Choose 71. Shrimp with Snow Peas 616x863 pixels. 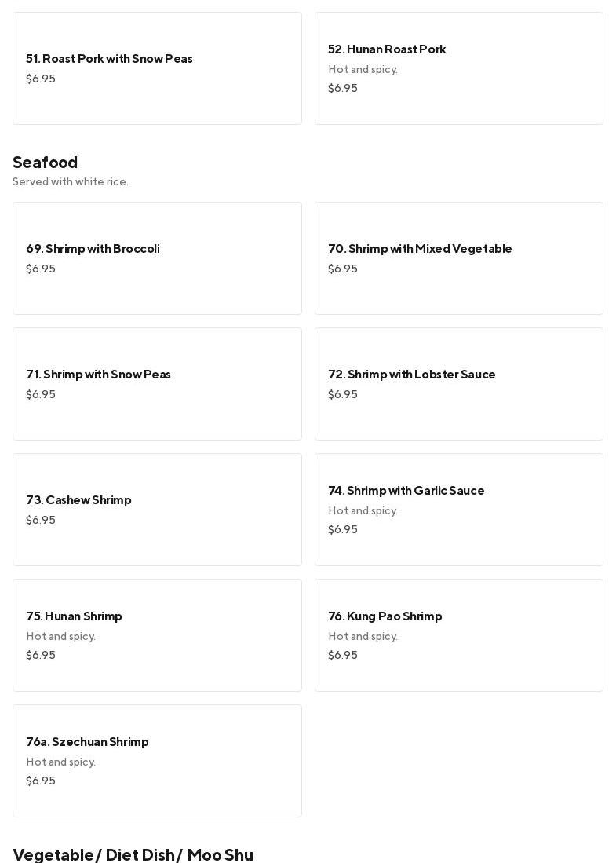click(x=157, y=384)
